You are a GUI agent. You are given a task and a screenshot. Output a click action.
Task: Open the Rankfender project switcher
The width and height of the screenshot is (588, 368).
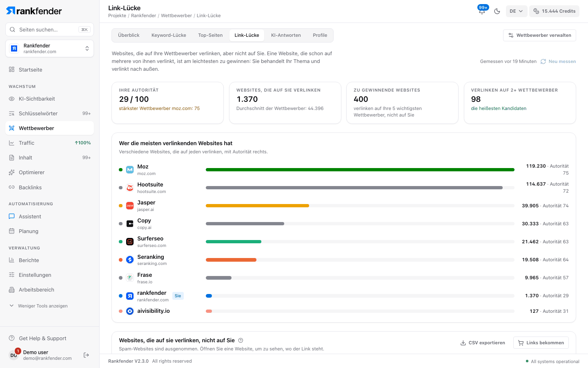pos(49,49)
